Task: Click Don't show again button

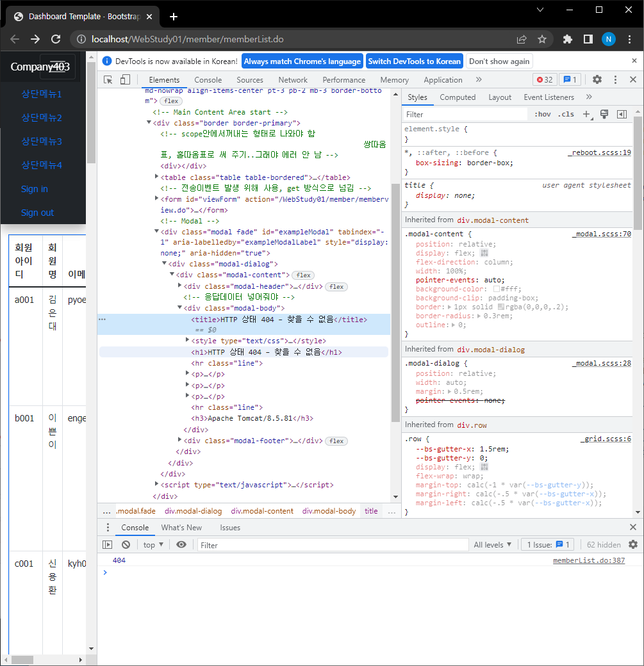Action: [x=499, y=61]
